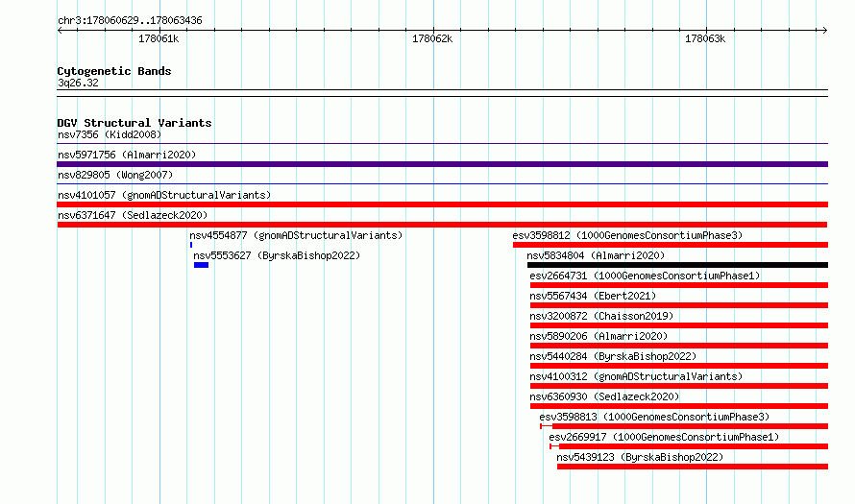855x504 pixels.
Task: Select nsv4554877 (gnomADStructuralVariants) label
Action: pos(296,235)
